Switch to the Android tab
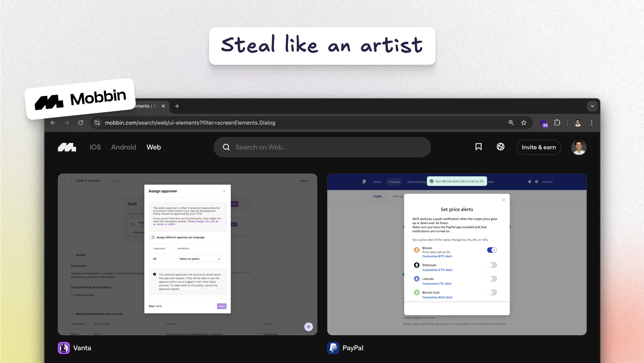The image size is (644, 363). 124,147
